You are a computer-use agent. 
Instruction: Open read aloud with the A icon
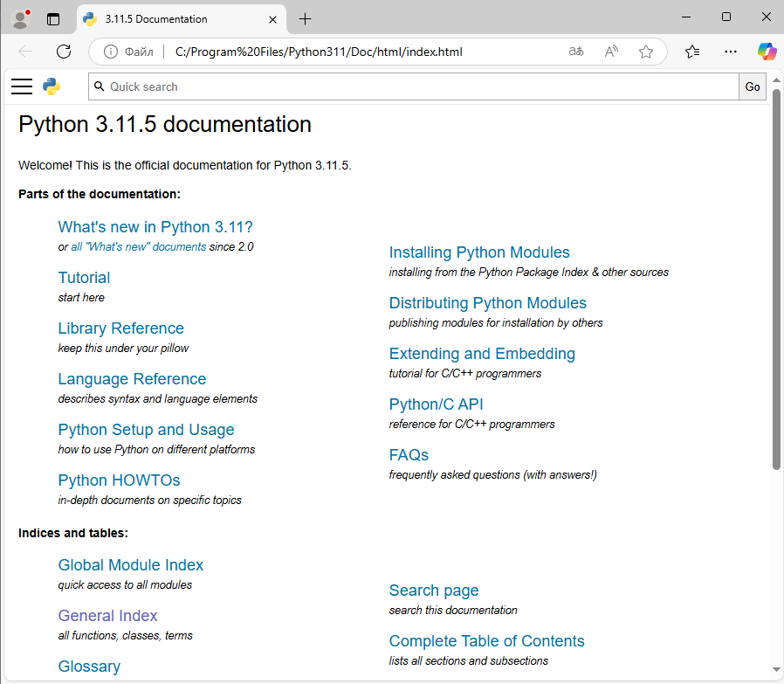[611, 52]
